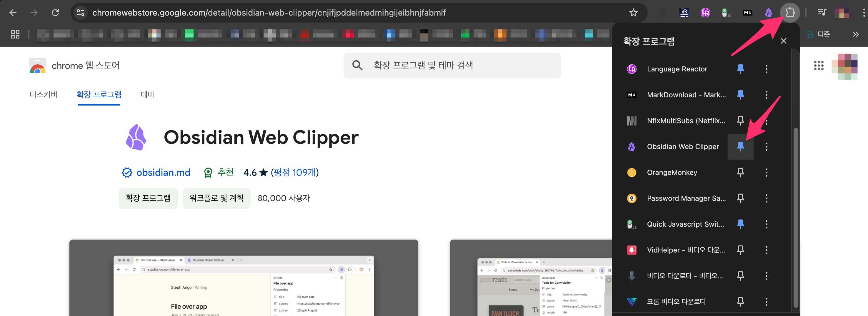
Task: Open the Chrome three-dot menu
Action: pos(863,13)
